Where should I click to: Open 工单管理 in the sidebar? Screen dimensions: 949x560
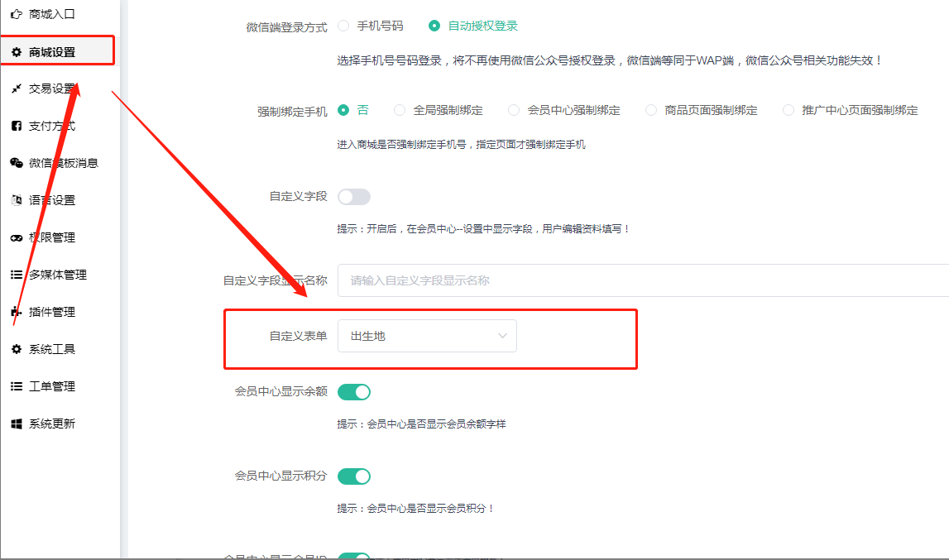(51, 386)
